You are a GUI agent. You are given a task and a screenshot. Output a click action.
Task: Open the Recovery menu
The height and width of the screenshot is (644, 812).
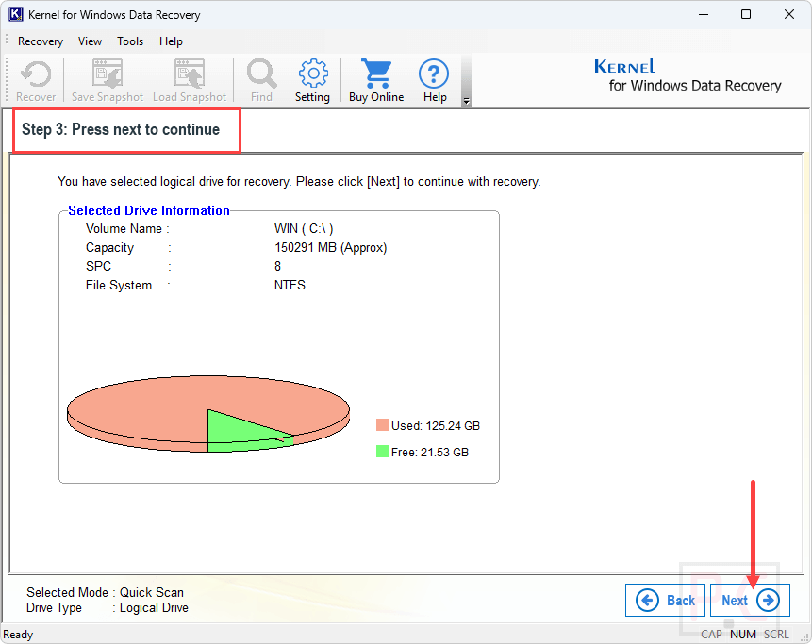[41, 41]
